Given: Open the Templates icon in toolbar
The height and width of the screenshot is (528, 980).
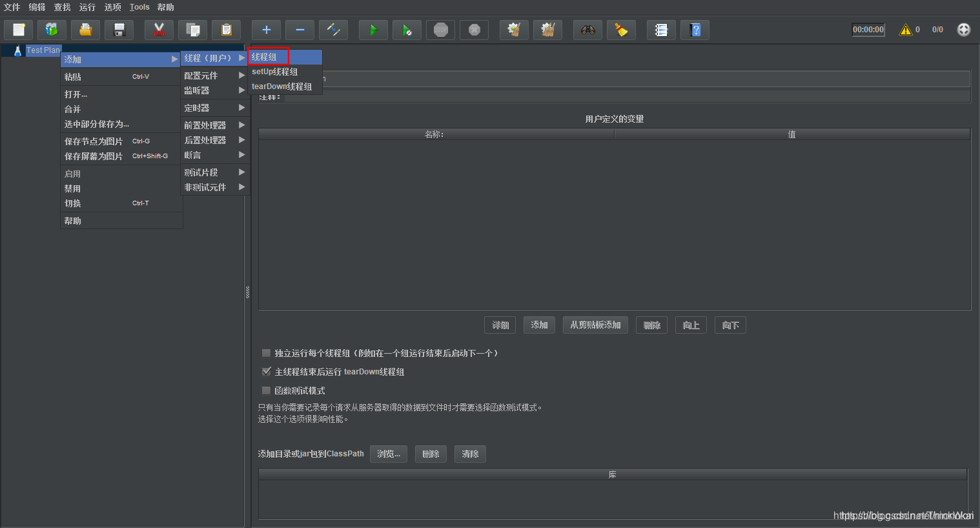Looking at the screenshot, I should 52,30.
